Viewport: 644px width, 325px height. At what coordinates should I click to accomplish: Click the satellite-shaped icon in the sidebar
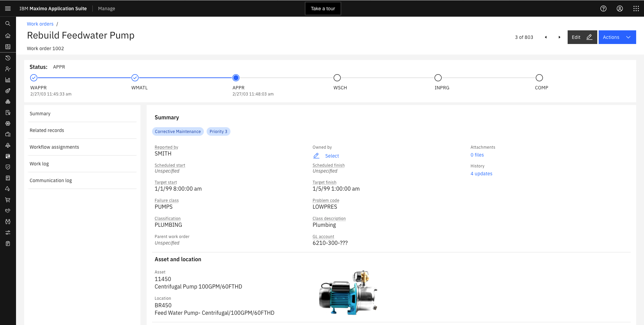[8, 91]
